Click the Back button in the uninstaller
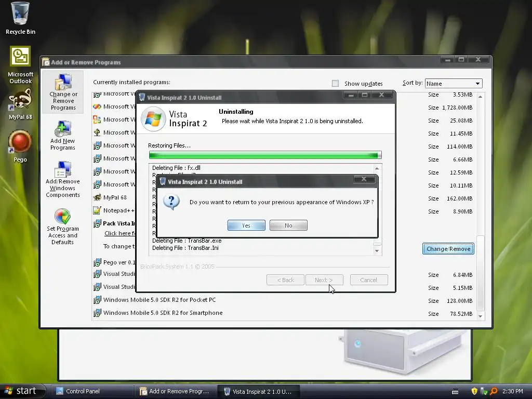 pyautogui.click(x=285, y=280)
